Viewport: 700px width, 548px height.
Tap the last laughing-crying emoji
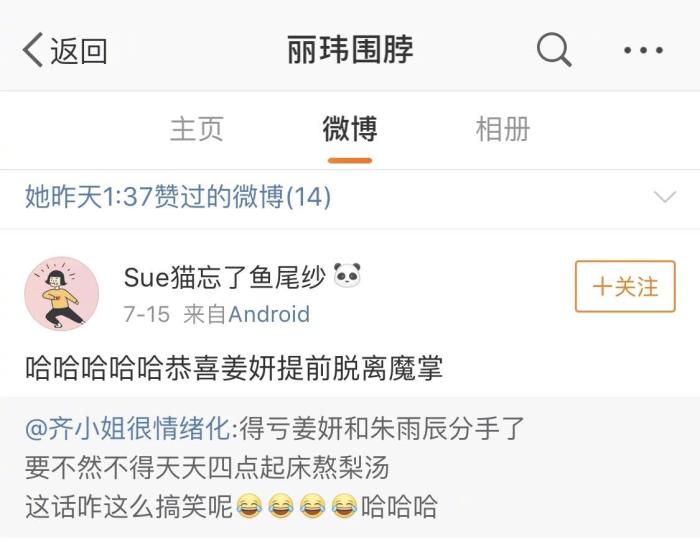344,506
